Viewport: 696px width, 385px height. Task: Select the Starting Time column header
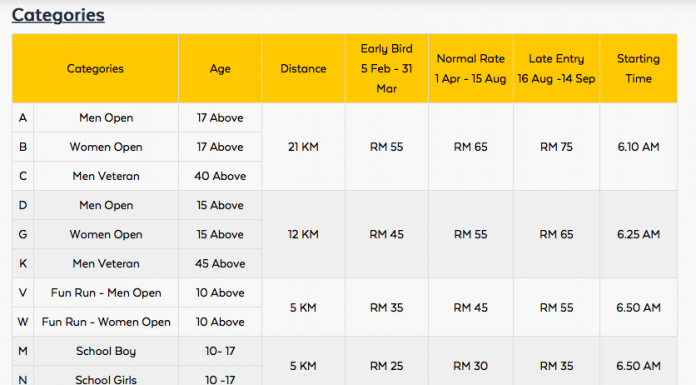pyautogui.click(x=638, y=68)
